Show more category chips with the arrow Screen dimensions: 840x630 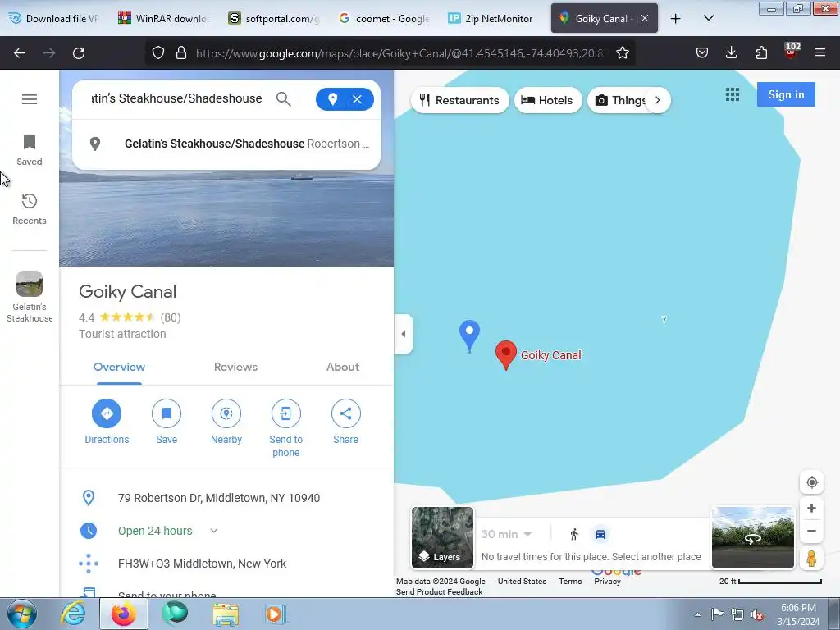coord(658,100)
